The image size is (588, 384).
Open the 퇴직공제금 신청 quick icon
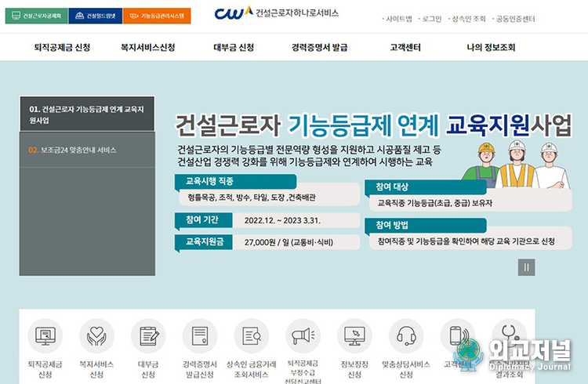point(45,336)
